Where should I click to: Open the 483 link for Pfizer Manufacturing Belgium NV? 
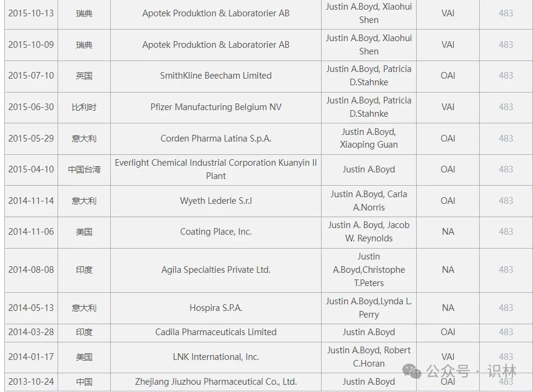pyautogui.click(x=506, y=107)
